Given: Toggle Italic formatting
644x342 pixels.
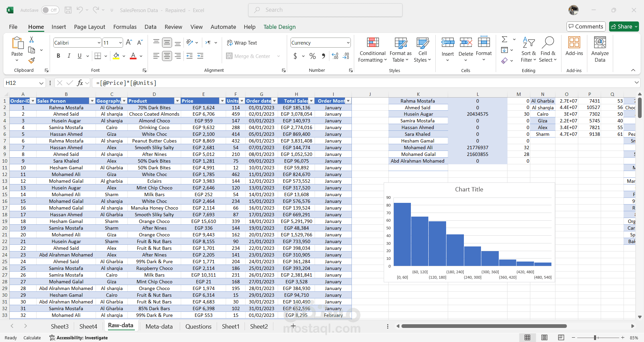Looking at the screenshot, I should point(69,56).
